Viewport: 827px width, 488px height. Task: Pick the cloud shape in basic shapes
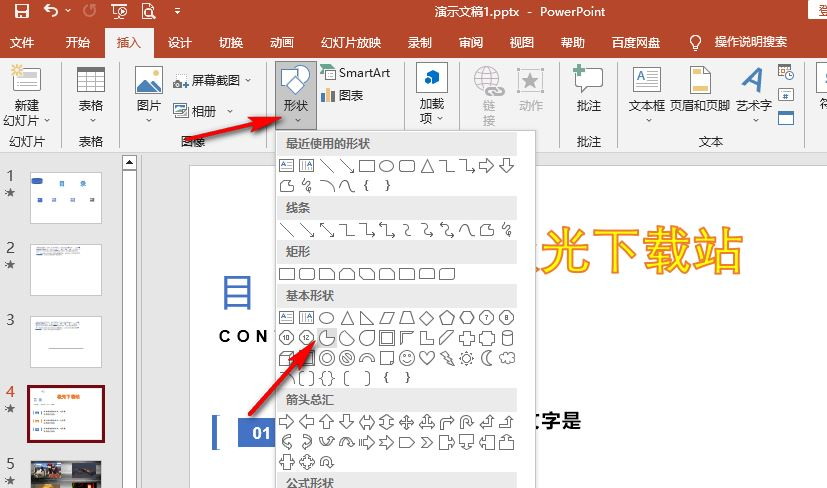click(507, 358)
